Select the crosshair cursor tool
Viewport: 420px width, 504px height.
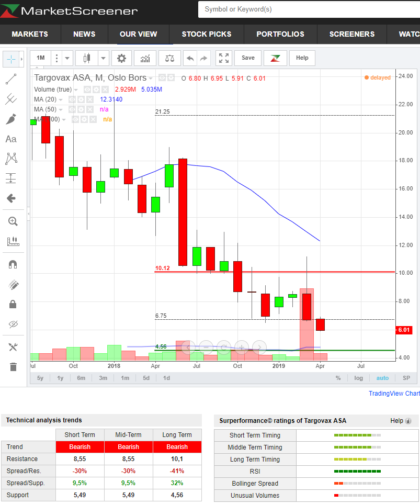[x=11, y=59]
